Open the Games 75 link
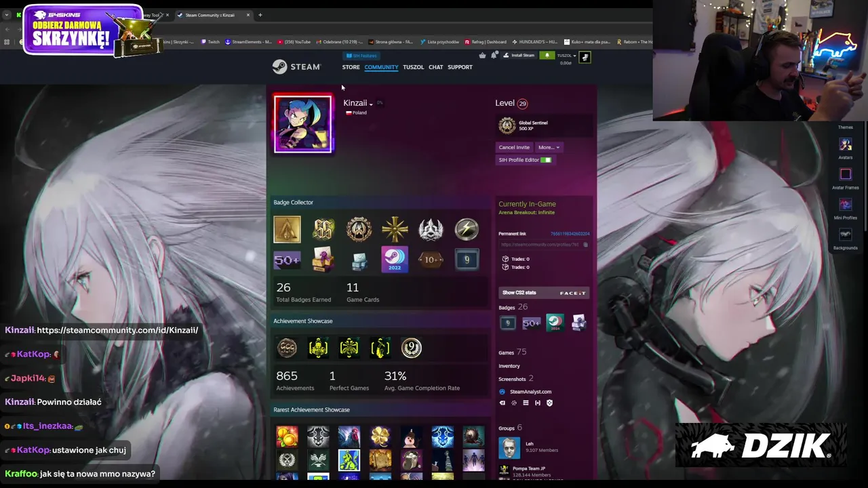868x488 pixels. point(512,352)
